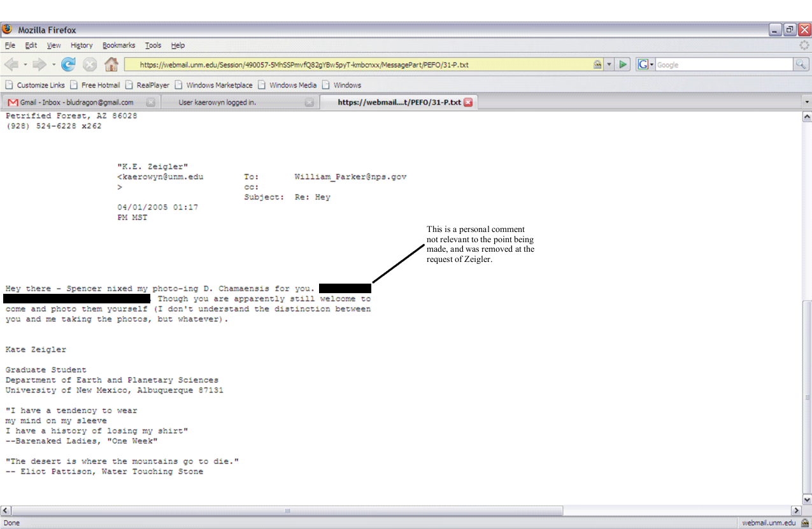Open the Customize Links bookmark
812x529 pixels.
click(x=35, y=85)
